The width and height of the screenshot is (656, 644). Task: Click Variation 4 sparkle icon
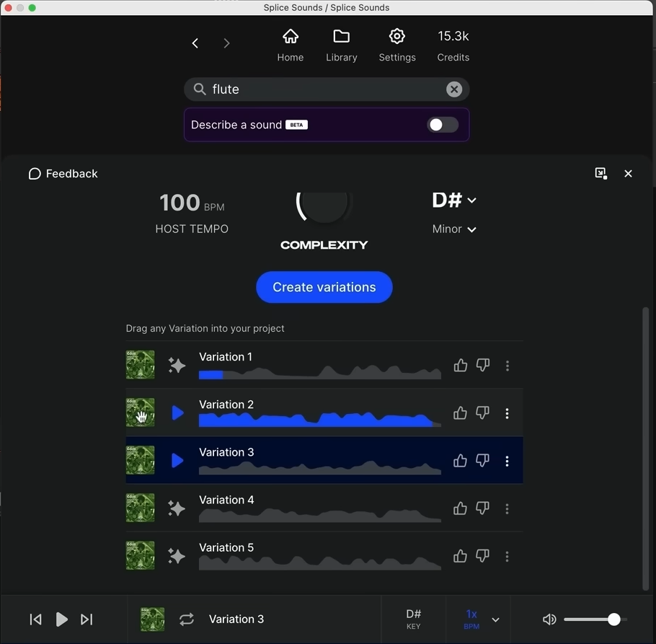(177, 508)
